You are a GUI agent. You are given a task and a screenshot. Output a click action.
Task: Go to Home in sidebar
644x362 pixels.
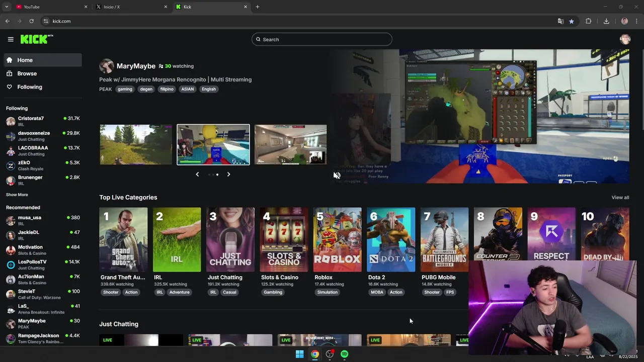[43, 60]
